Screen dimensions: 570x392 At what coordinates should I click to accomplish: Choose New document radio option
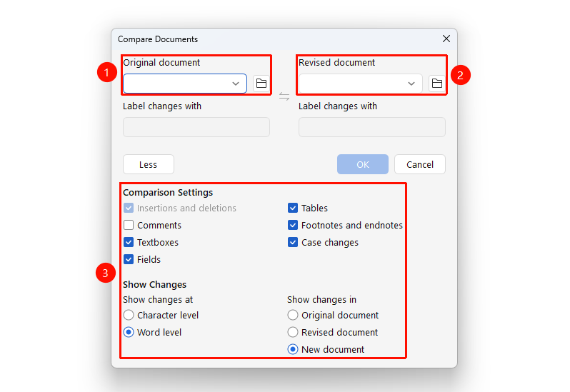coord(293,349)
